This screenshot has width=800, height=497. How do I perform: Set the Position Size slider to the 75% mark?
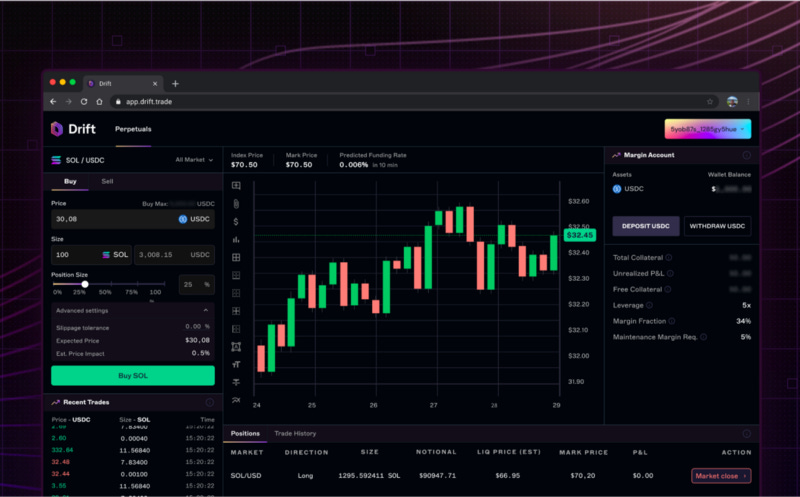pyautogui.click(x=138, y=284)
